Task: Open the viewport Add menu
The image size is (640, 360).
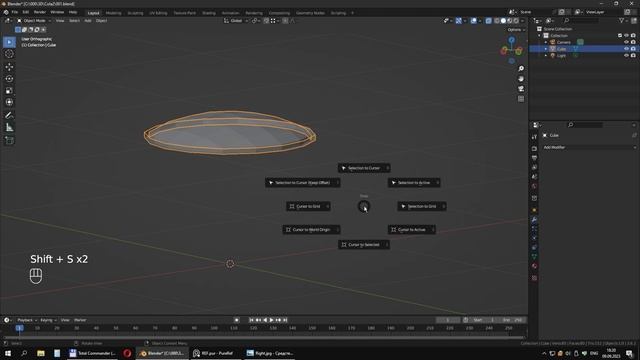Action: 88,21
